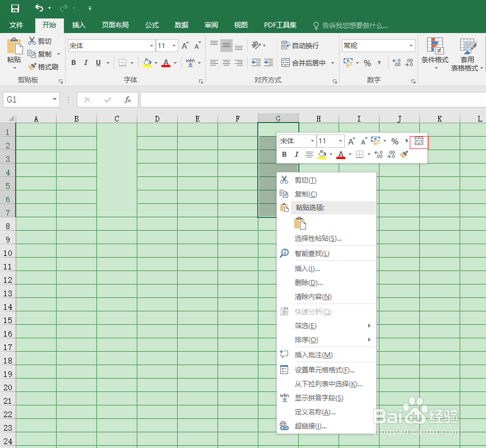Open the mini toolbar font size dropdown
The width and height of the screenshot is (486, 448).
click(x=340, y=141)
